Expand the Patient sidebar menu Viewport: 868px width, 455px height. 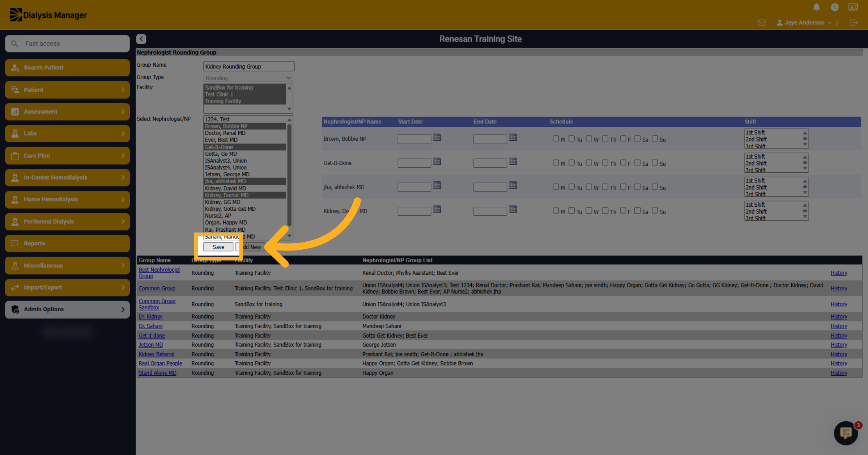pyautogui.click(x=67, y=90)
